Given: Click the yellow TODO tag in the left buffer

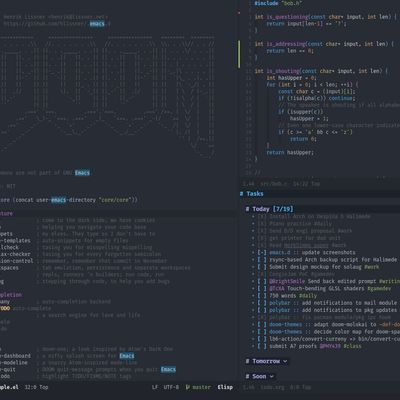Looking at the screenshot, I should (5, 308).
